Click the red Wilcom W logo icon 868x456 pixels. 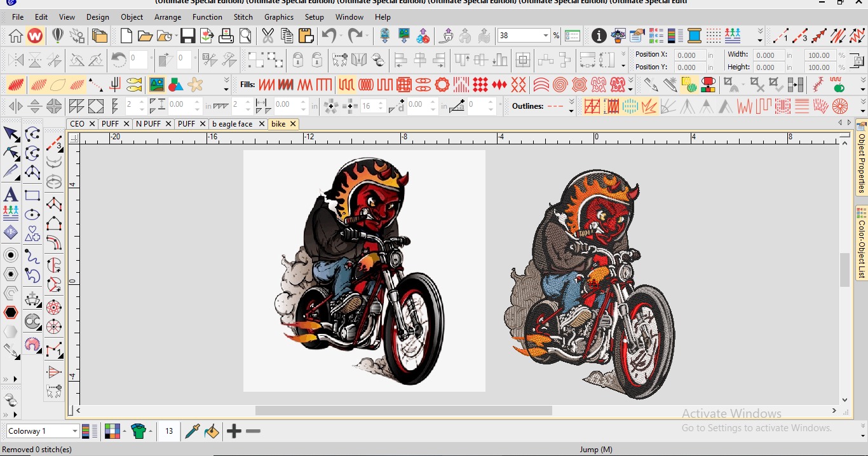point(35,36)
